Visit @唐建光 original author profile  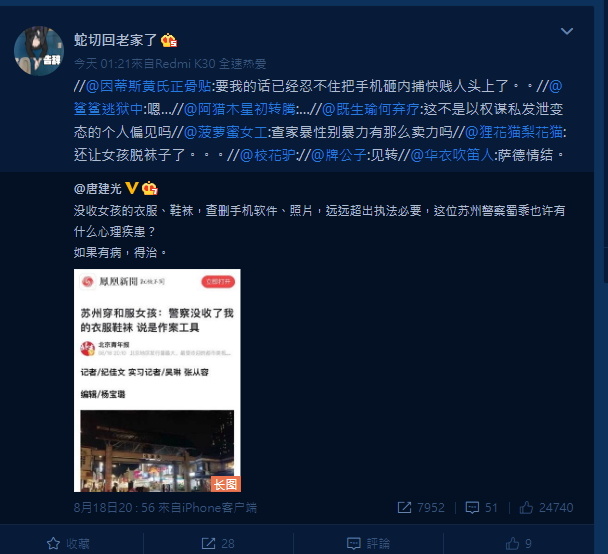(98, 189)
